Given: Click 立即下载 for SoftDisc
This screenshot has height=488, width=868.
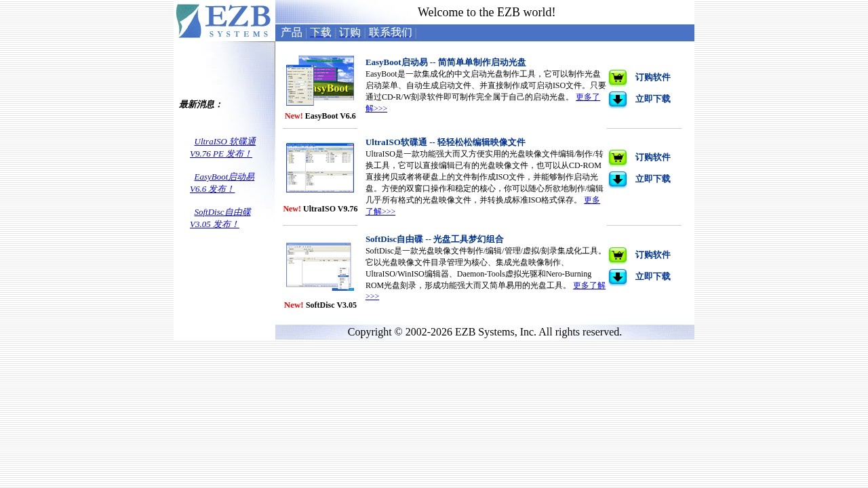Looking at the screenshot, I should tap(653, 277).
